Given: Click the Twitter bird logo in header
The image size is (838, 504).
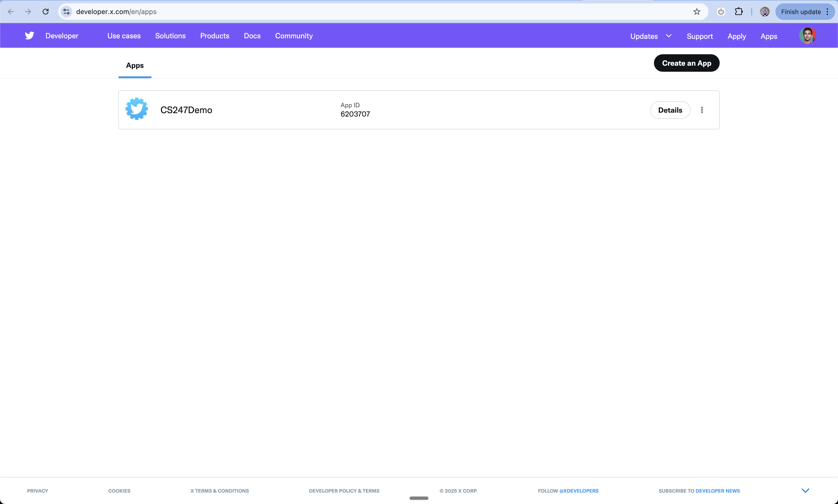Looking at the screenshot, I should click(30, 36).
